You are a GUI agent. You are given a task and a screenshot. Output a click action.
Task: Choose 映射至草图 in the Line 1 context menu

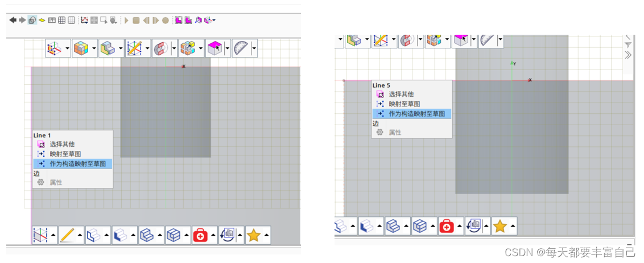tap(72, 154)
